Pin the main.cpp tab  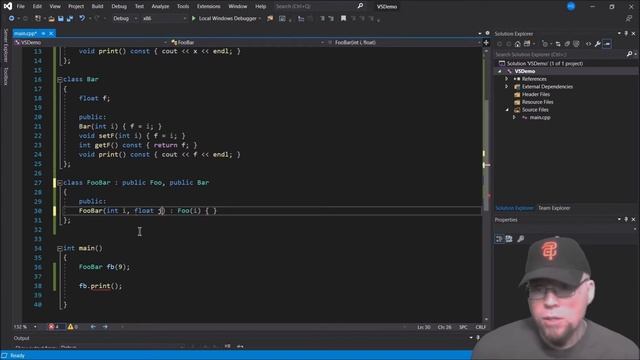tap(43, 33)
